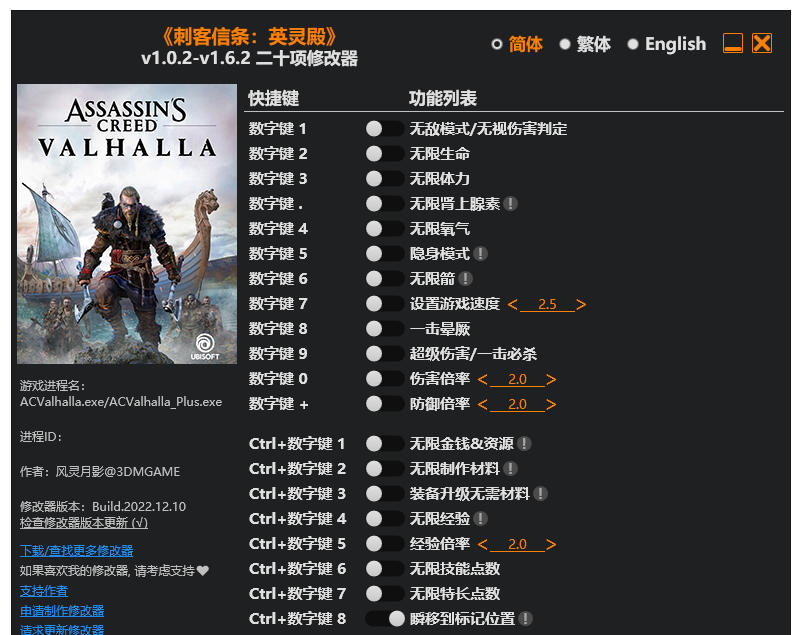The height and width of the screenshot is (635, 803).
Task: Decrease 设置游戏速度 value with left arrow
Action: [x=513, y=305]
